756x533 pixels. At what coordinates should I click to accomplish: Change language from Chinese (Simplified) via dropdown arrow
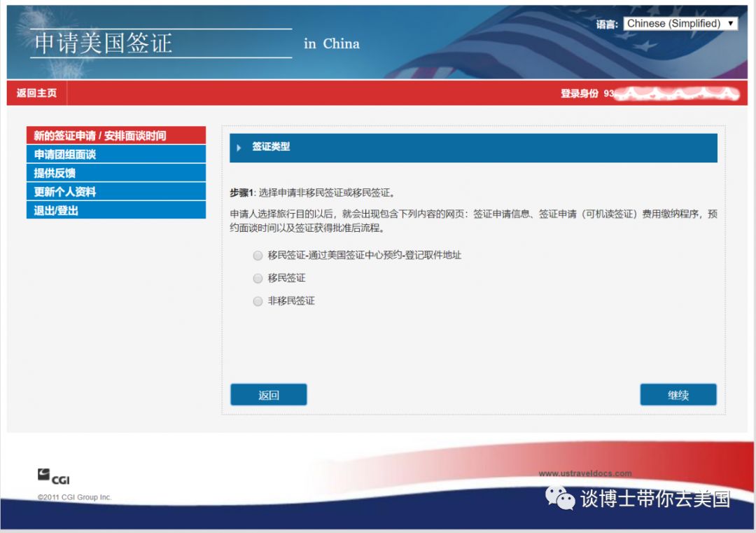pyautogui.click(x=729, y=22)
